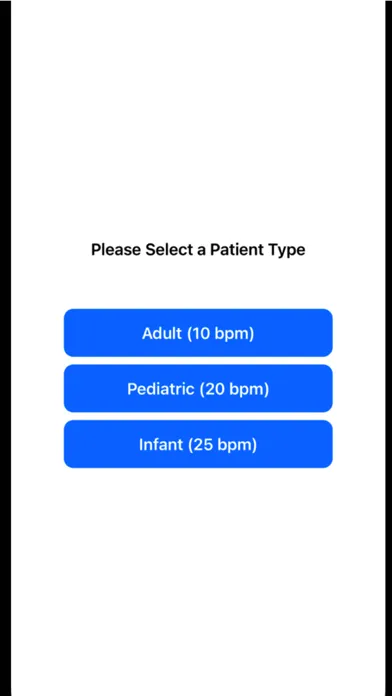Select the Infant patient type

[198, 444]
